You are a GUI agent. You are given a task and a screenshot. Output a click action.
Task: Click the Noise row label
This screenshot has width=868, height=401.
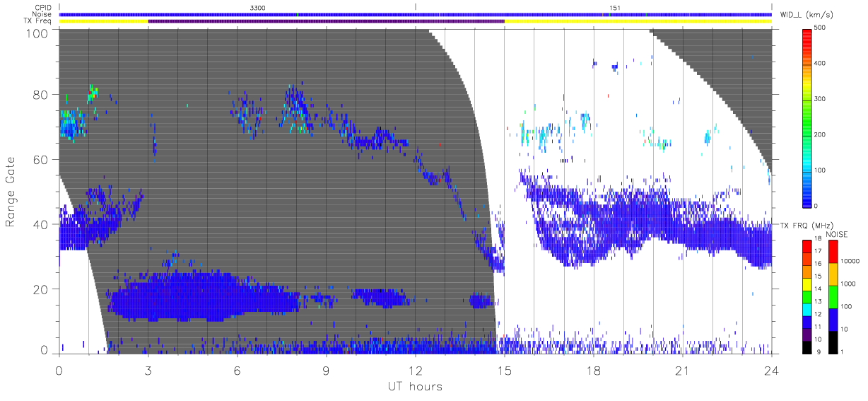[x=42, y=14]
